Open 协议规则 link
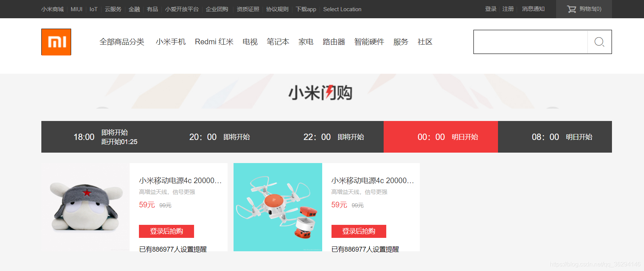The width and height of the screenshot is (644, 271). (x=277, y=9)
